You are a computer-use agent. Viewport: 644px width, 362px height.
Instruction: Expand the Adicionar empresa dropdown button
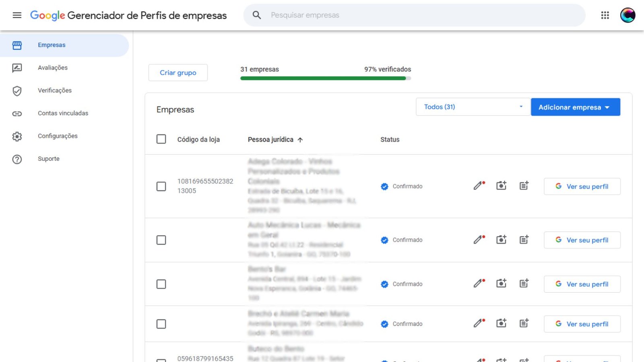pos(575,107)
